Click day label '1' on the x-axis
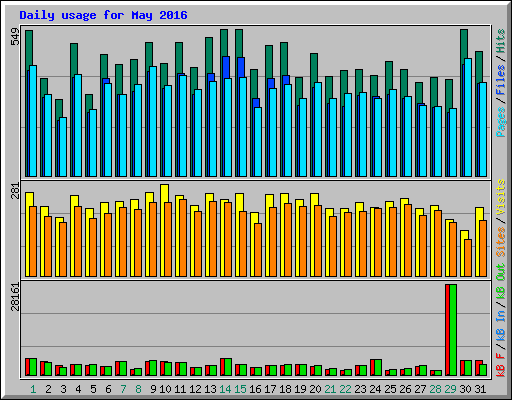Viewport: 512px width, 400px height. coord(33,389)
